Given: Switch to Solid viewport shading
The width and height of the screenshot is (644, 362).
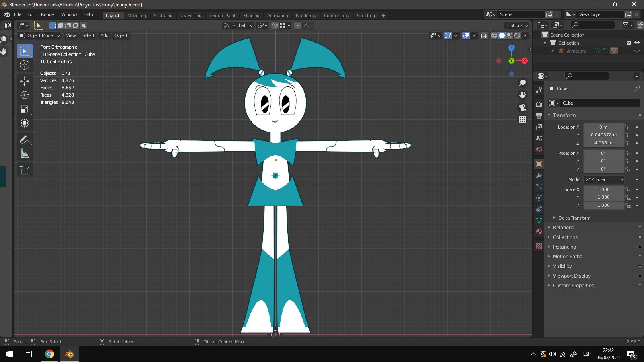Looking at the screenshot, I should point(502,35).
